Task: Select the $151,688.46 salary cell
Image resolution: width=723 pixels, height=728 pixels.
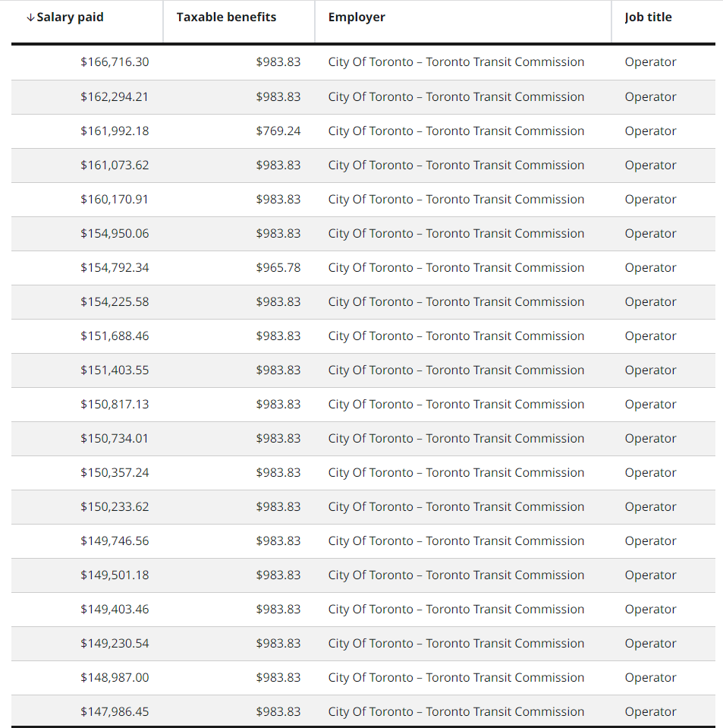Action: (115, 336)
